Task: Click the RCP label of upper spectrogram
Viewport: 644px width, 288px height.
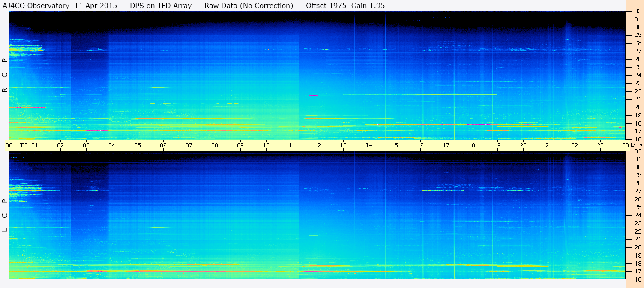Action: coord(5,75)
